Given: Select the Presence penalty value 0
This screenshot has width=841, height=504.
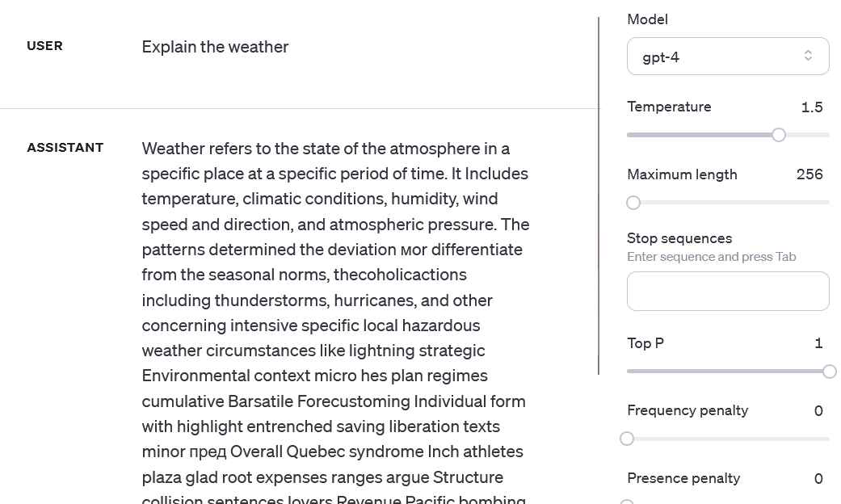Looking at the screenshot, I should [818, 478].
